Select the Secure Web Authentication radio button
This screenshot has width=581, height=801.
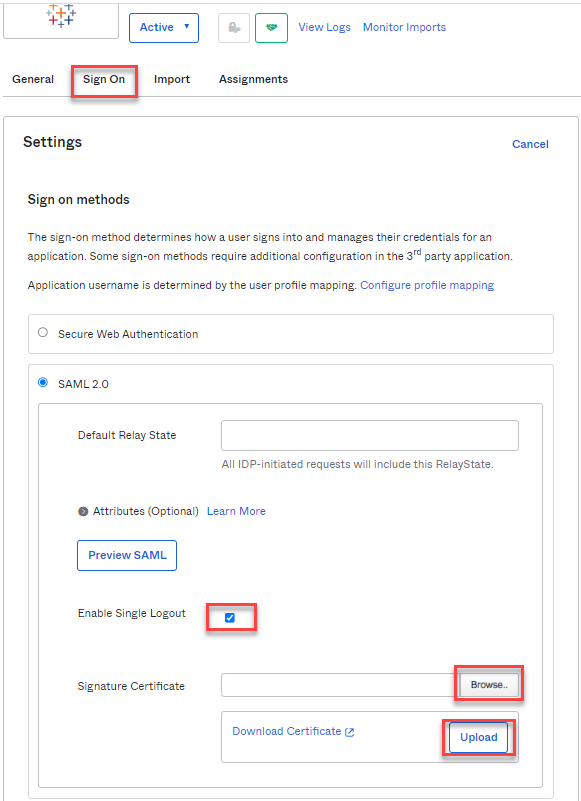[43, 333]
